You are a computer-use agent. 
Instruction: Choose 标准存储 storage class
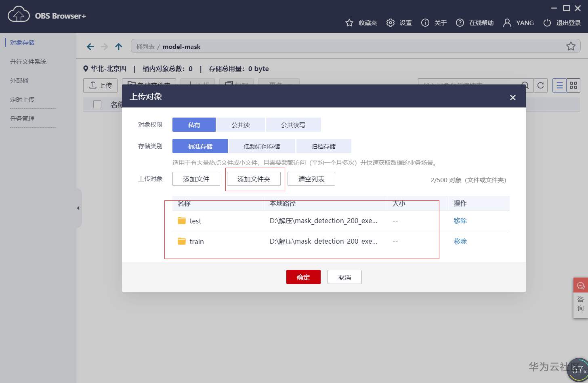pyautogui.click(x=200, y=146)
